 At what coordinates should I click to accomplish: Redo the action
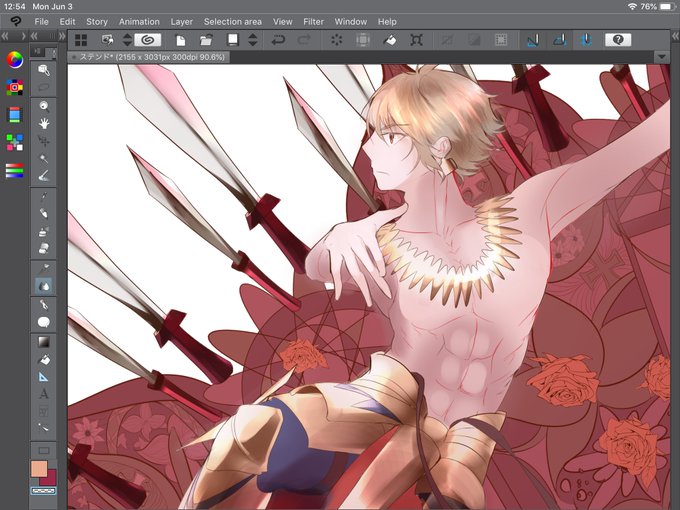point(304,40)
